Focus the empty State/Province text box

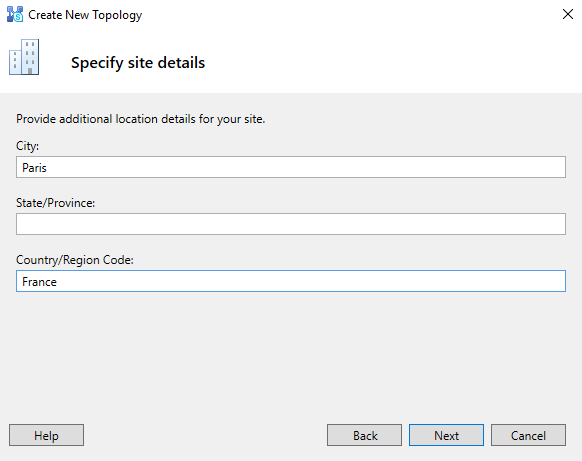[291, 224]
